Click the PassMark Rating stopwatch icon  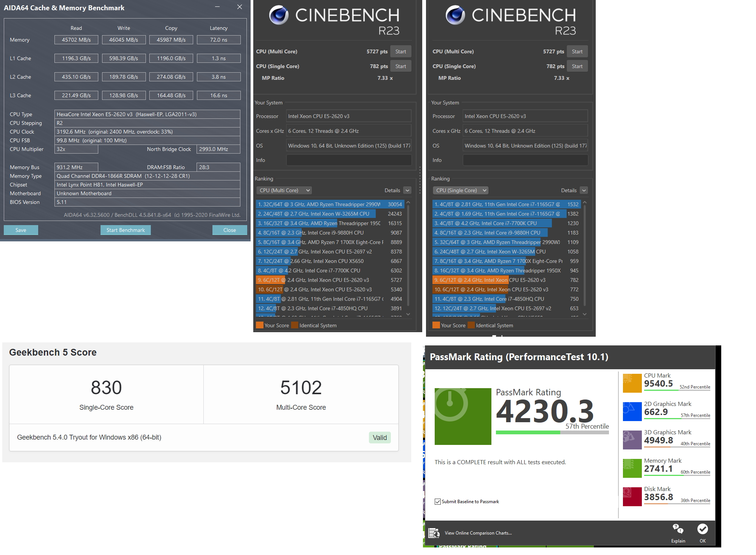click(x=463, y=416)
